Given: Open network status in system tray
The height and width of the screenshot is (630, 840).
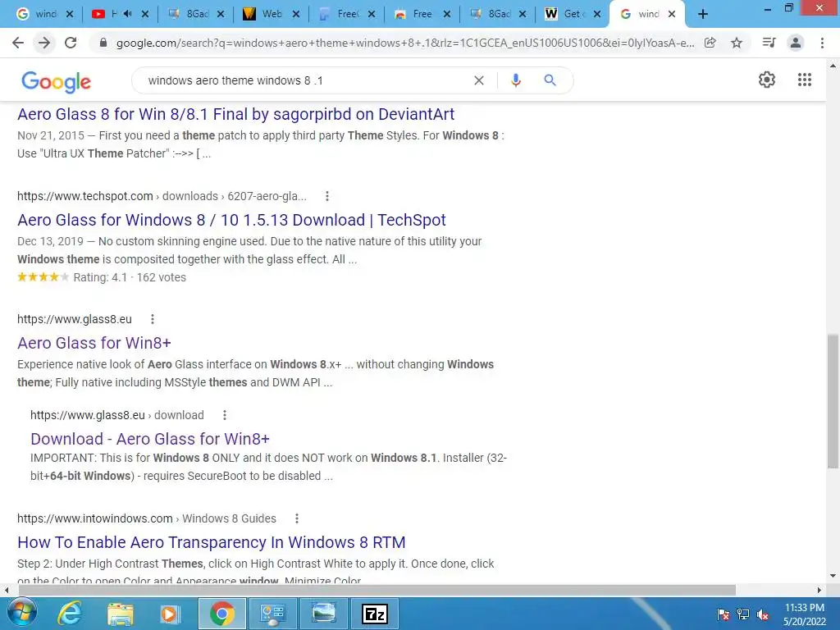Looking at the screenshot, I should (743, 614).
